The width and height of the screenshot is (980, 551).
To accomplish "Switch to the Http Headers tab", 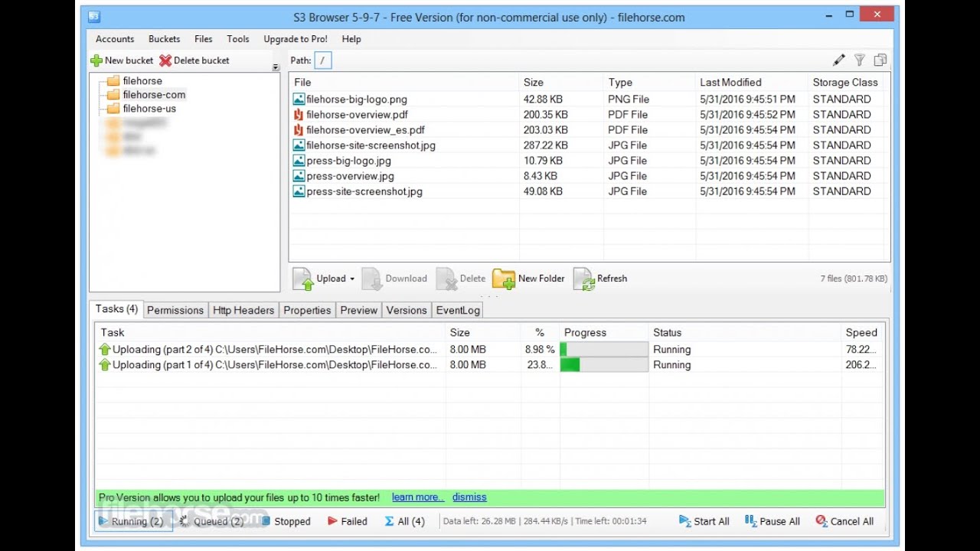I will tap(243, 310).
